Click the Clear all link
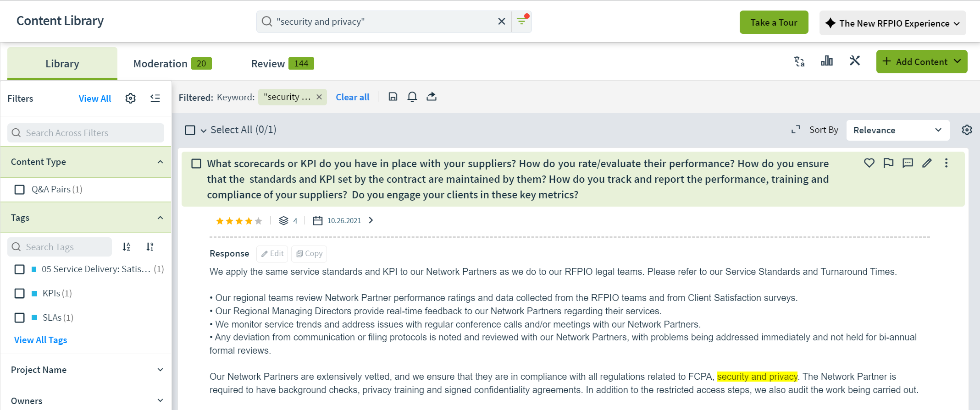 point(352,97)
